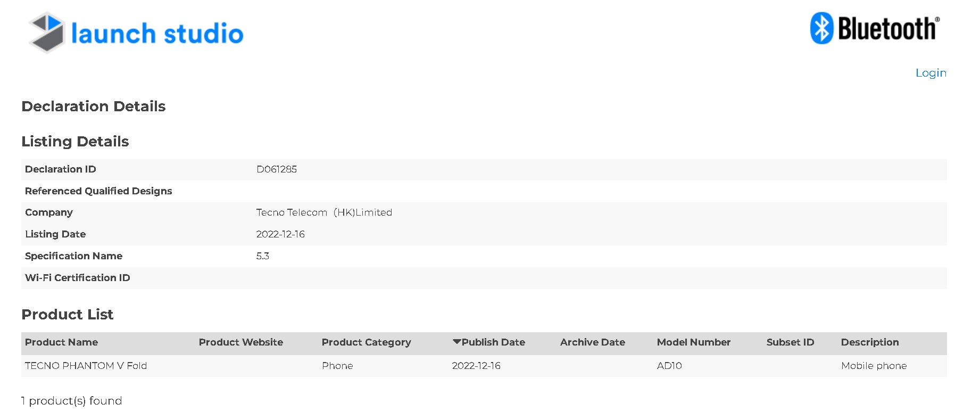Image resolution: width=980 pixels, height=419 pixels.
Task: Sort by Archive Date column header
Action: (x=592, y=342)
